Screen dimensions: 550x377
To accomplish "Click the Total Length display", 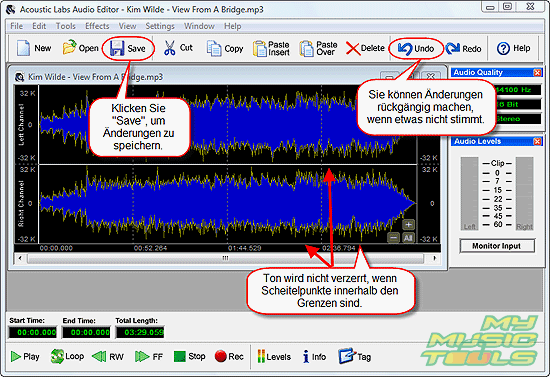I will click(140, 332).
